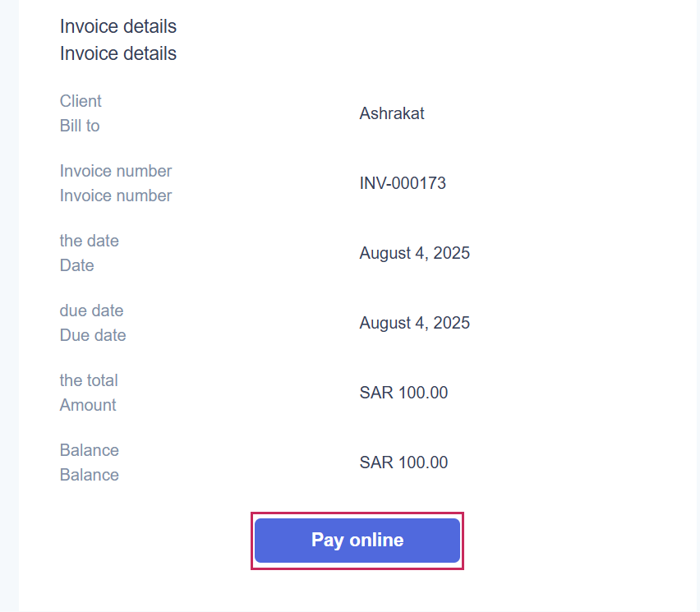This screenshot has height=612, width=700.
Task: Click the due date value August 4, 2025
Action: point(414,323)
